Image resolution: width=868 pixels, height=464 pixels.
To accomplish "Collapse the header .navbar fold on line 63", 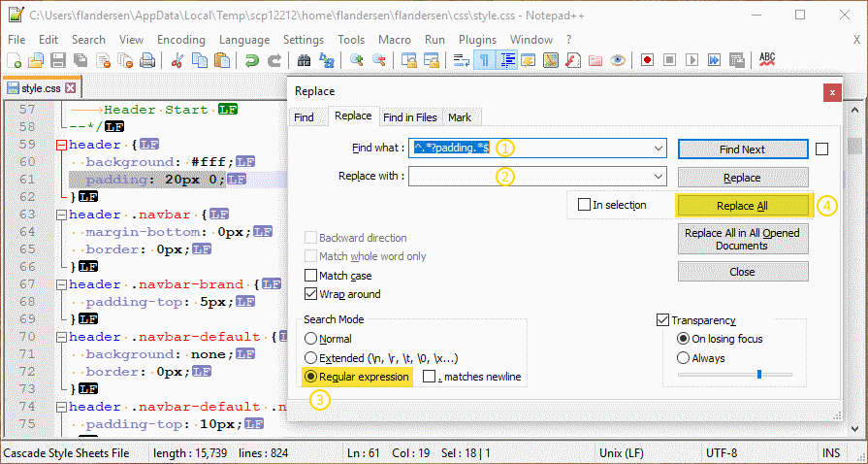I will [61, 215].
